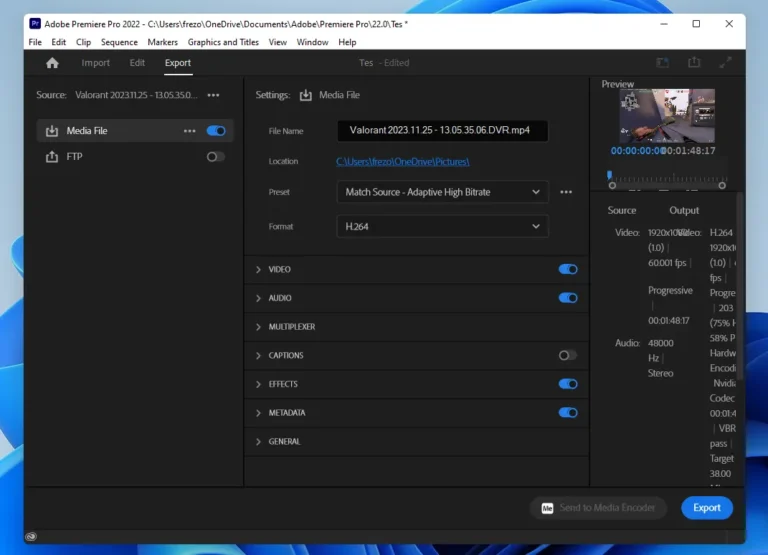Go to the Home screen icon
Viewport: 768px width, 555px height.
(x=52, y=63)
